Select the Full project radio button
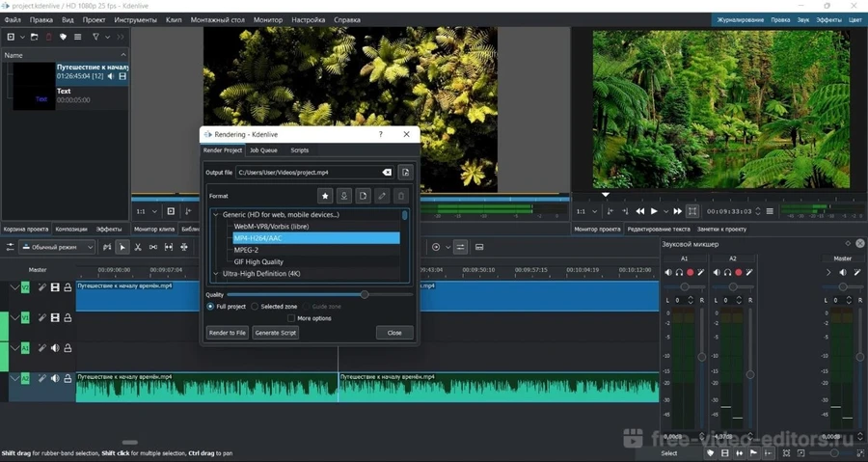 coord(210,307)
